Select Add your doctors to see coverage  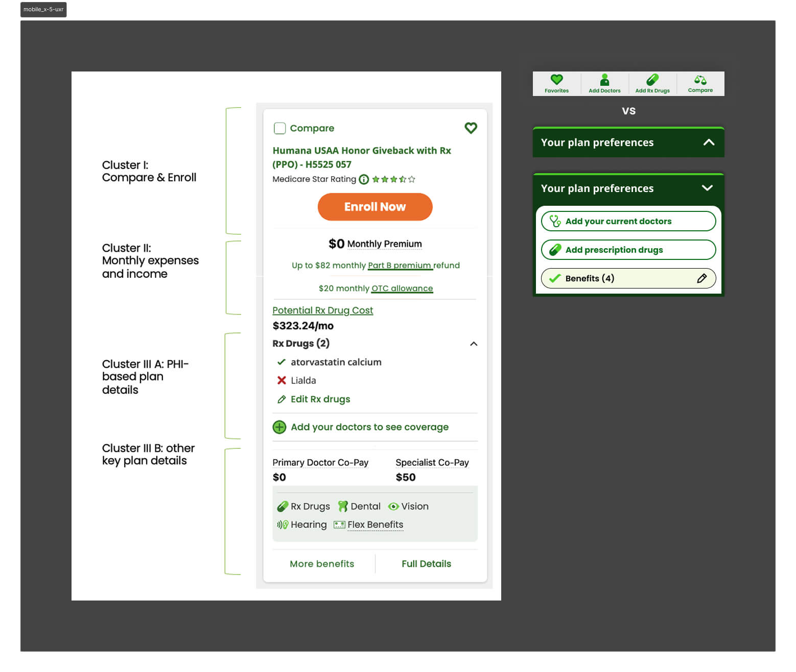(369, 427)
